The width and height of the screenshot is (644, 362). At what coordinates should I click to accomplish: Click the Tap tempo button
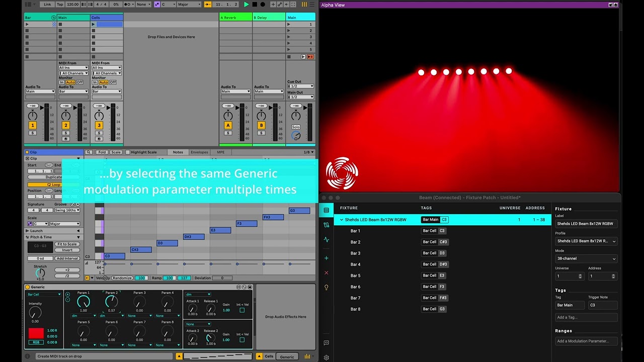coord(60,5)
